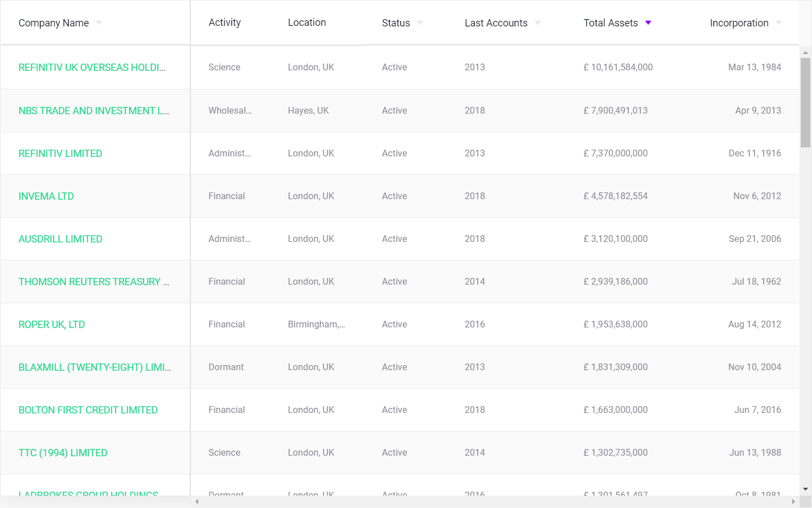Click the horizontal scrollbar right arrow
The height and width of the screenshot is (508, 812).
pos(793,502)
